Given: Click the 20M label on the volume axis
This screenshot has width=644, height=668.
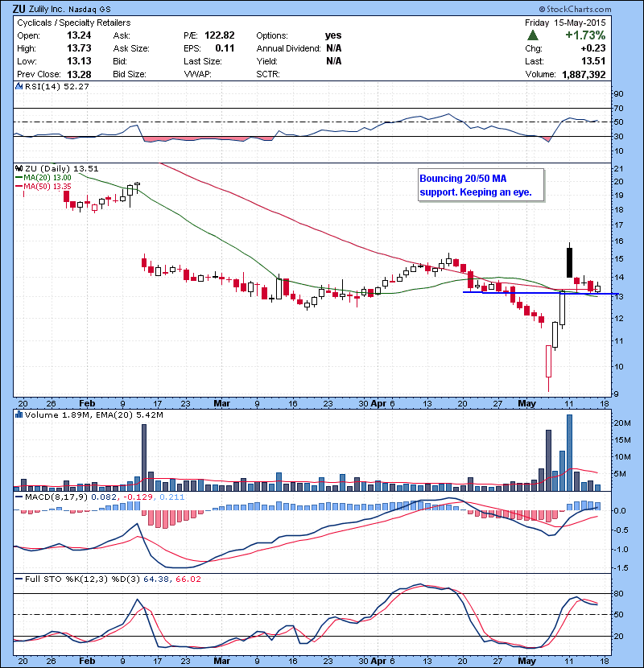Looking at the screenshot, I should point(621,423).
